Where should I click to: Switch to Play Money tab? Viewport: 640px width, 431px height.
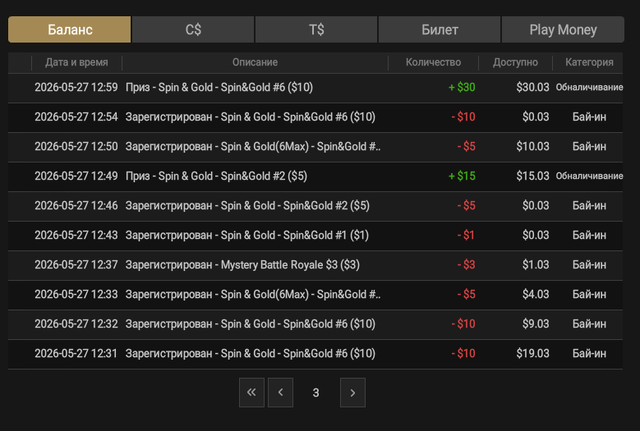pos(563,29)
